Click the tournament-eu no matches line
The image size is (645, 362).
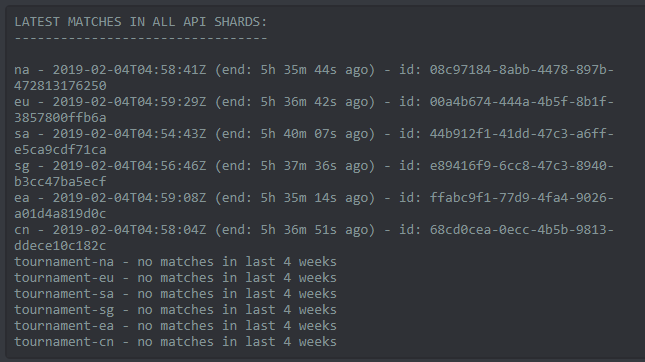click(x=175, y=278)
